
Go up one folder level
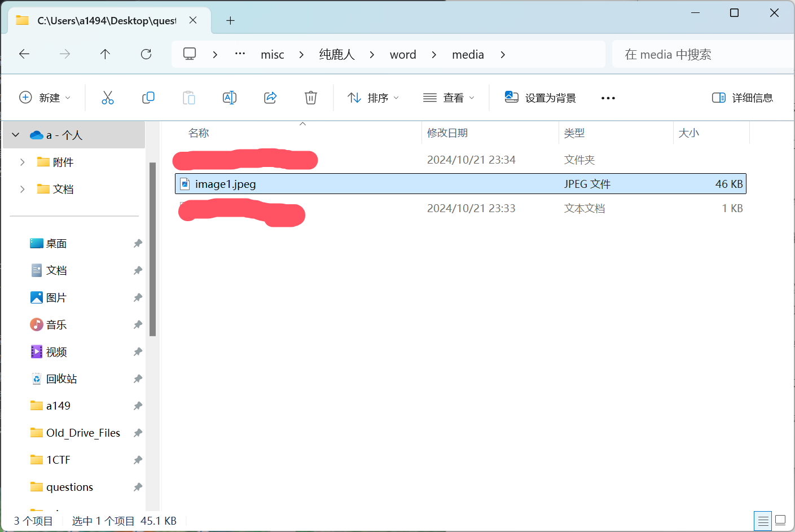pyautogui.click(x=106, y=54)
